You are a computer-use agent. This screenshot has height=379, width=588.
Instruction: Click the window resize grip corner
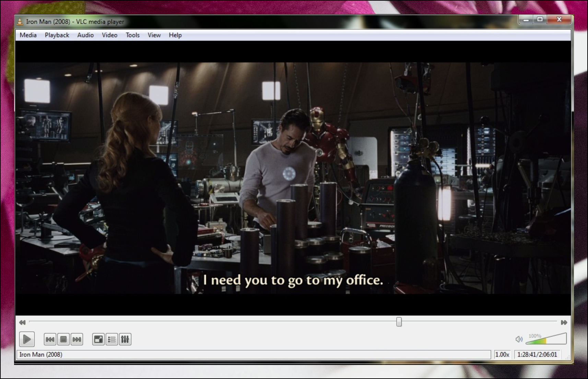click(x=568, y=357)
